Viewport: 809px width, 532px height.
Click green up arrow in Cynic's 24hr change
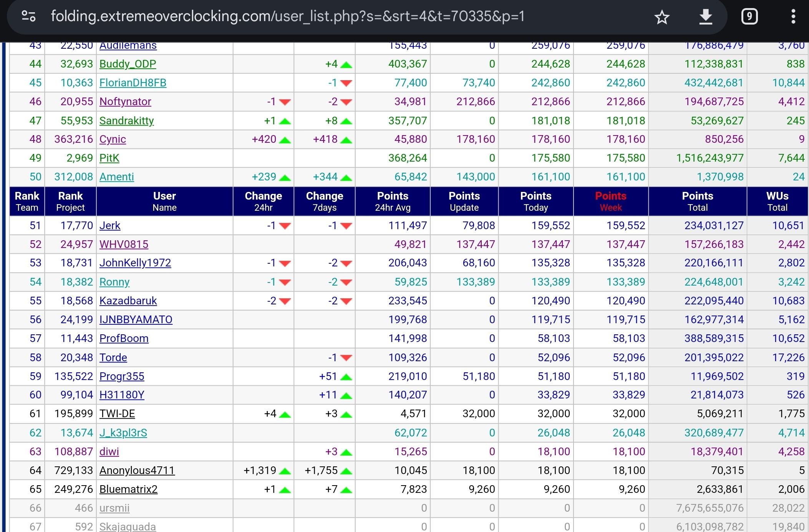pos(285,140)
